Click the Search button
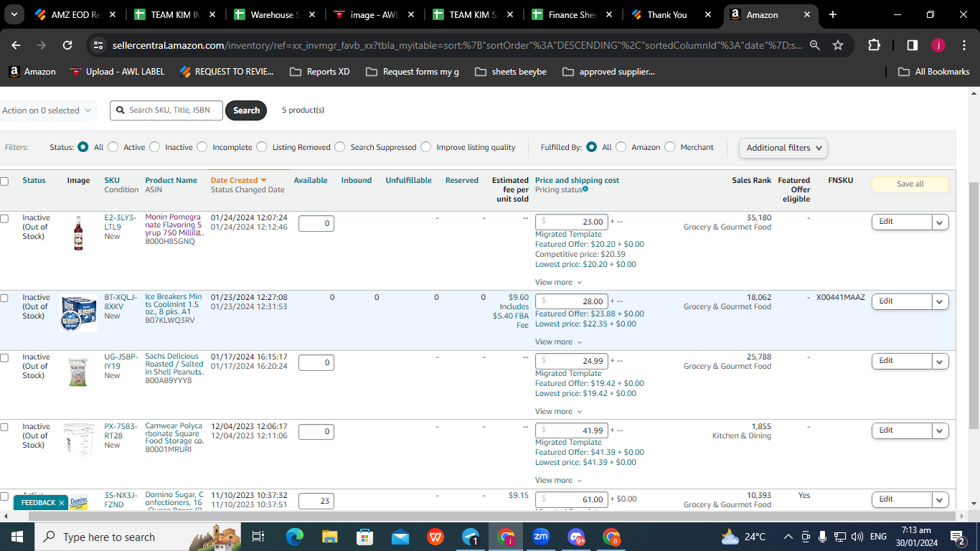This screenshot has width=980, height=551. [246, 110]
